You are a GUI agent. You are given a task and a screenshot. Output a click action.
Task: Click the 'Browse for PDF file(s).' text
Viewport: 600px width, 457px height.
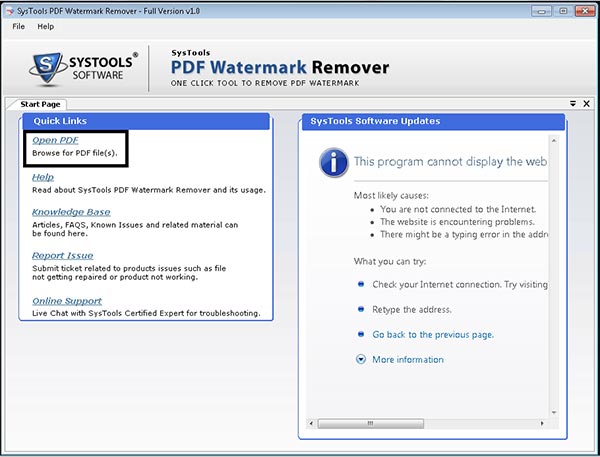click(75, 153)
